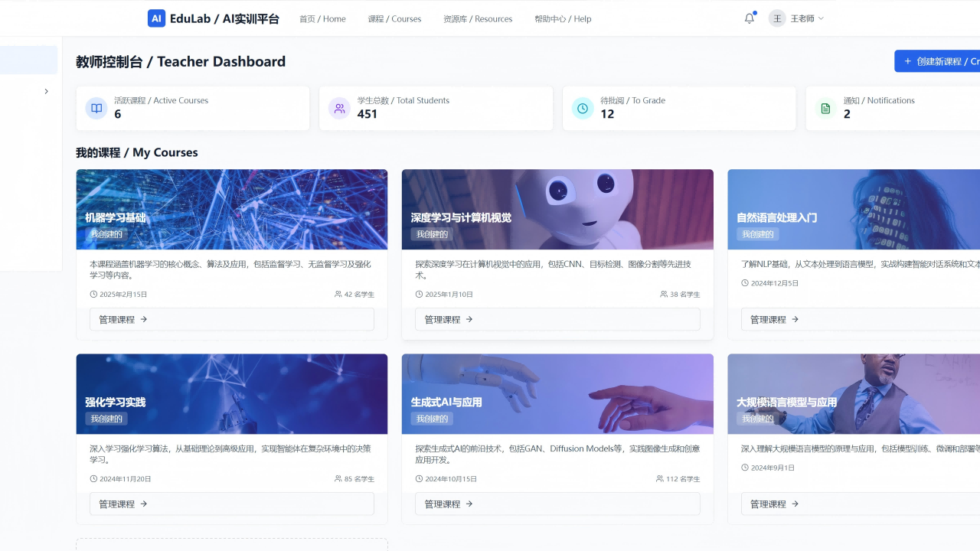Manage the 自然语言处理入门 course

(861, 319)
